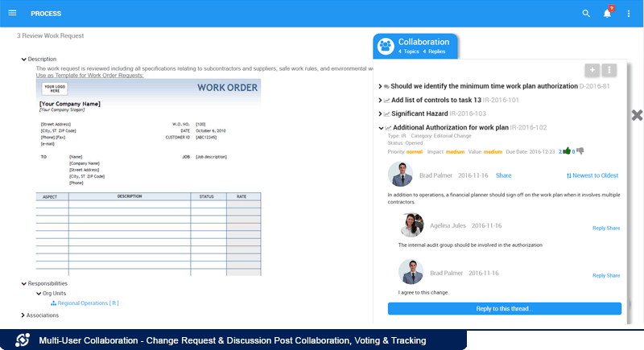This screenshot has width=644, height=350.
Task: Click the search magnifier icon
Action: coord(586,14)
